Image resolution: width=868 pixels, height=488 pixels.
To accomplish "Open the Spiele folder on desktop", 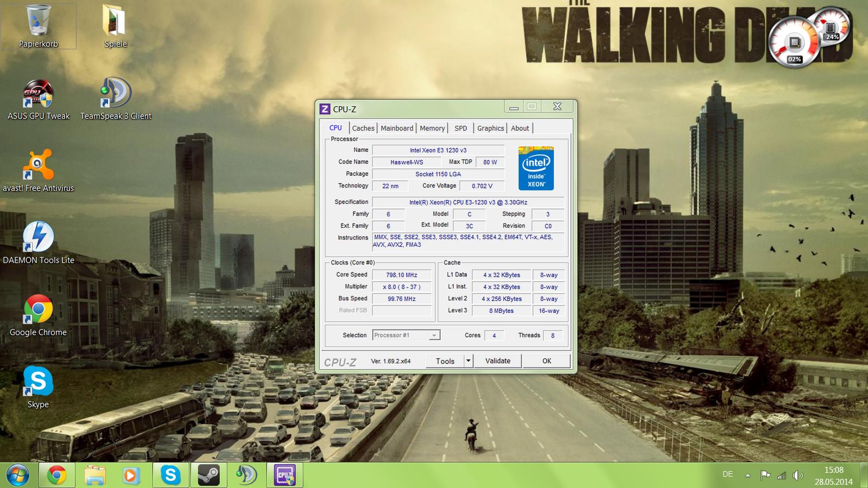I will 115,26.
